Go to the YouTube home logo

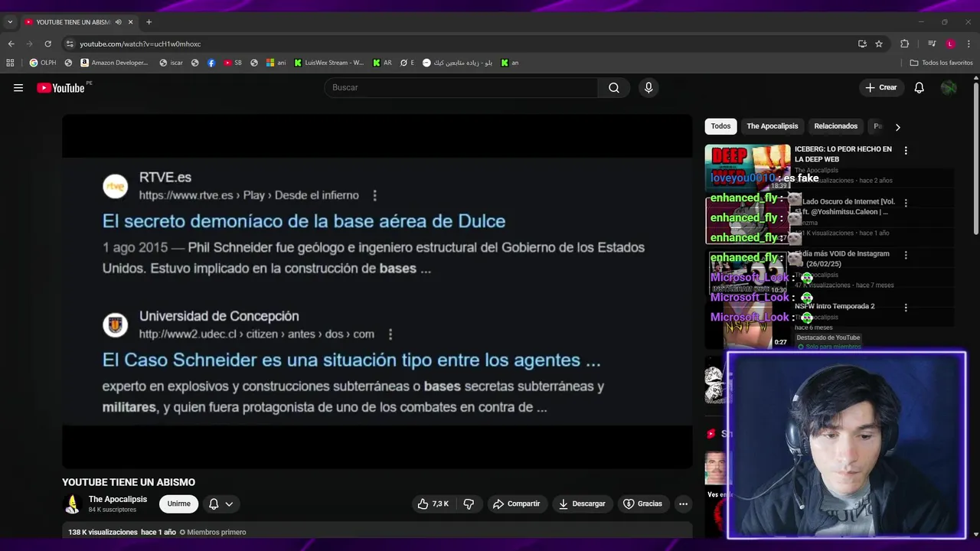[x=61, y=88]
